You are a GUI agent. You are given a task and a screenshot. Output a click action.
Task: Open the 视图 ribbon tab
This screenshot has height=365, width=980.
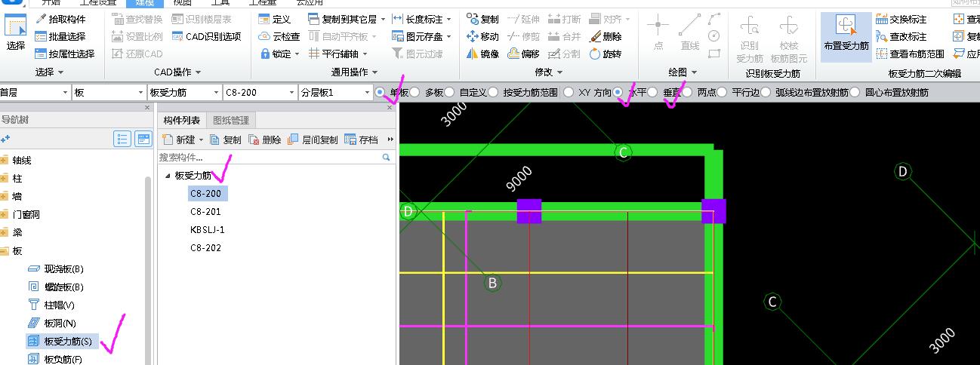click(182, 2)
